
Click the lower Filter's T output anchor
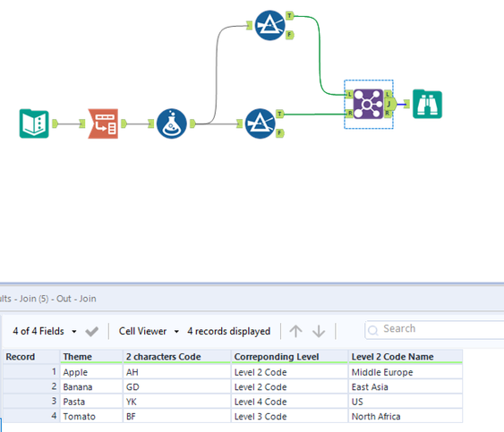pos(280,114)
